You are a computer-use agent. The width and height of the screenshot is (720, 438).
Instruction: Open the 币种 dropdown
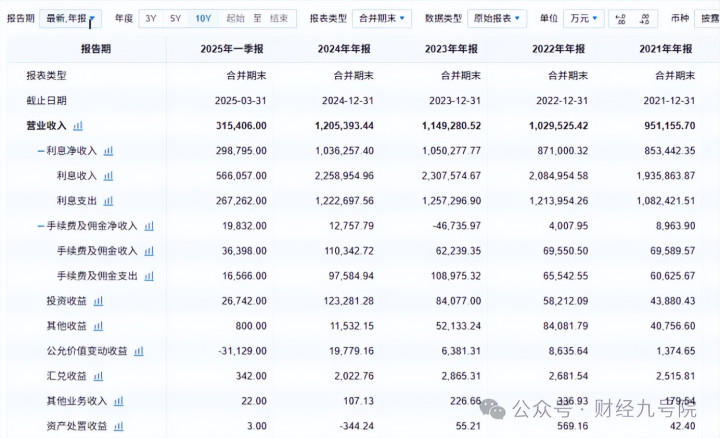(x=708, y=19)
